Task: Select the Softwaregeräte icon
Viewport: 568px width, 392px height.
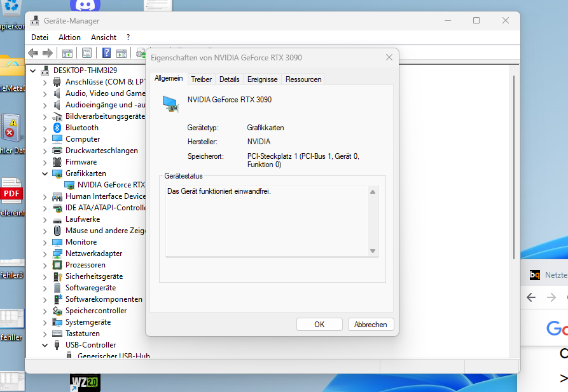Action: click(57, 288)
